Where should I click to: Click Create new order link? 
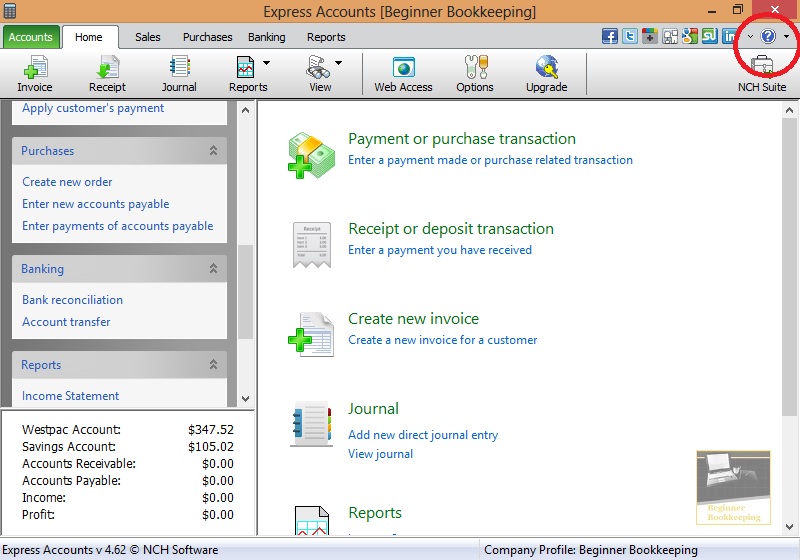pos(67,182)
